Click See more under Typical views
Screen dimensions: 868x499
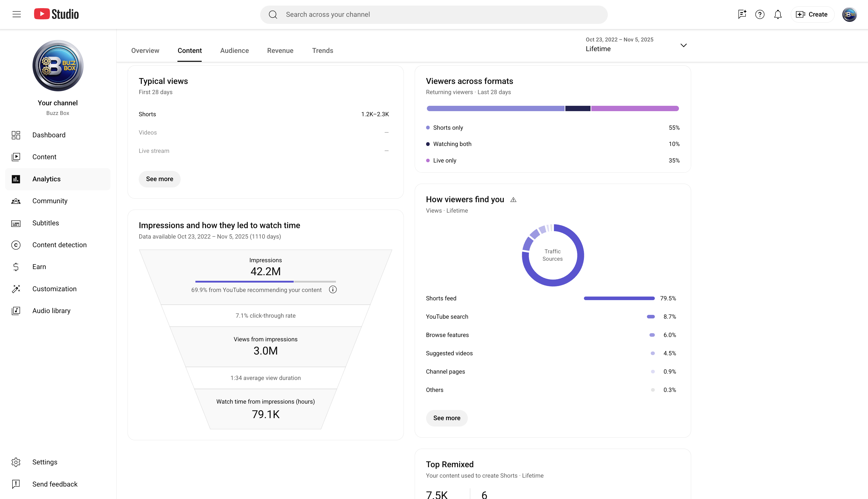160,179
